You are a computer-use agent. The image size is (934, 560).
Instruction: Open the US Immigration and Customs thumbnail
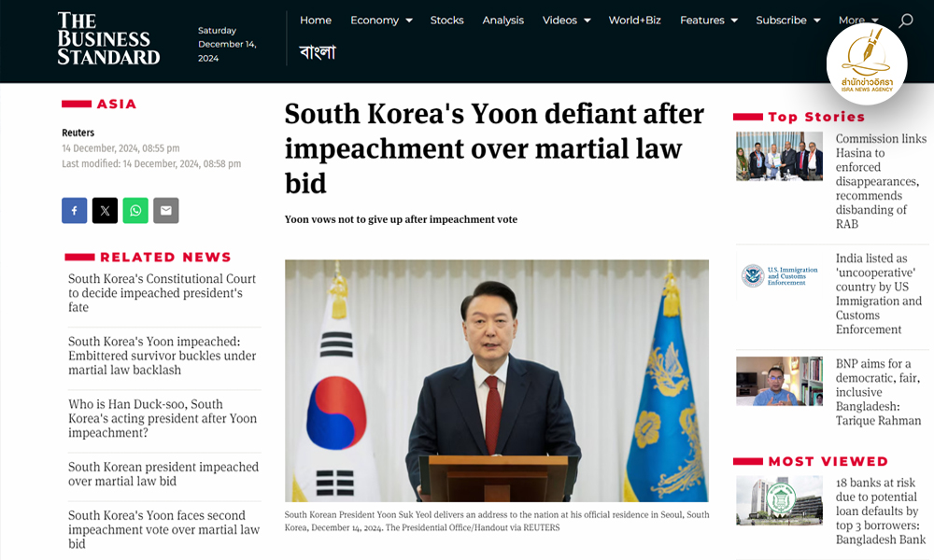click(779, 276)
